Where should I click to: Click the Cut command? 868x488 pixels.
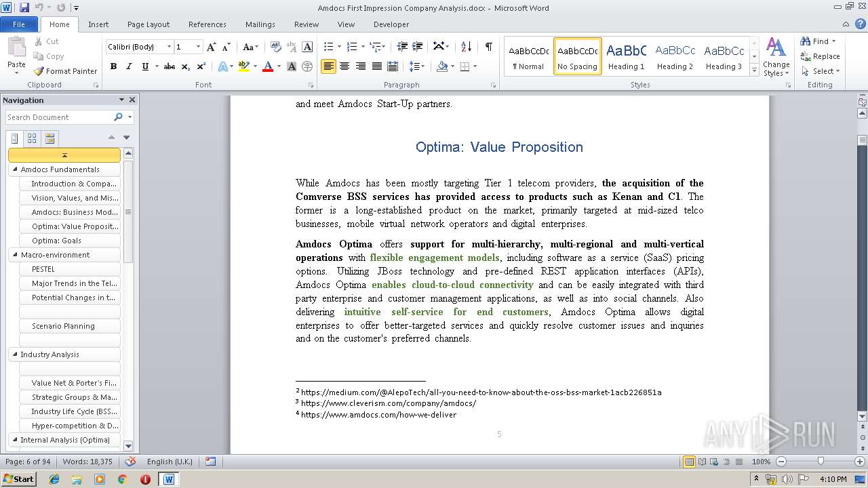tap(47, 41)
